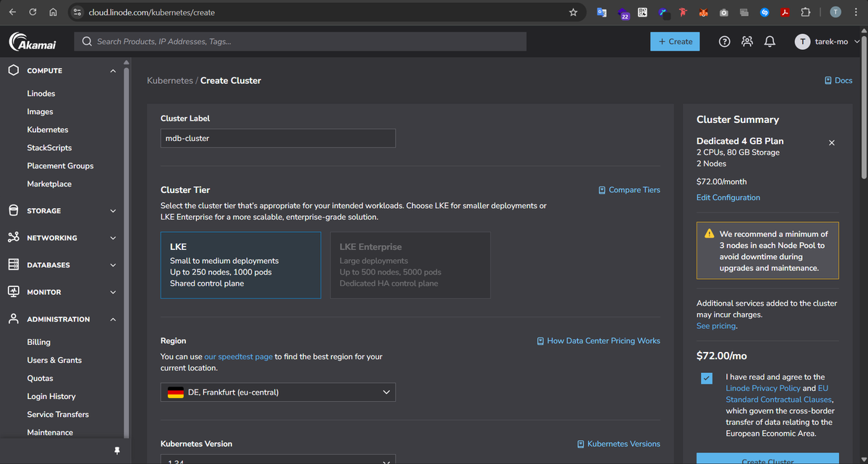
Task: Click the top search products field
Action: (x=300, y=42)
